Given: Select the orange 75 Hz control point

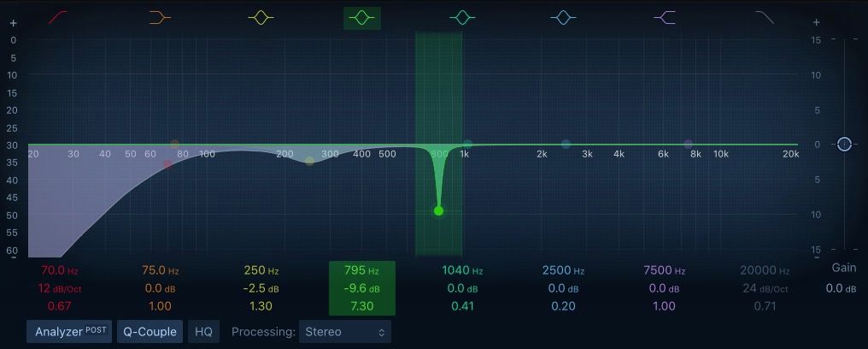Looking at the screenshot, I should (175, 144).
